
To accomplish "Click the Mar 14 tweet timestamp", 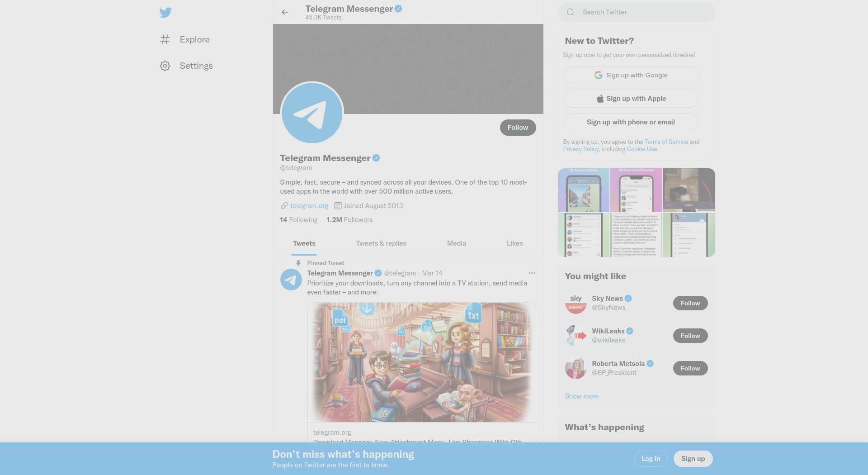I will coord(432,273).
